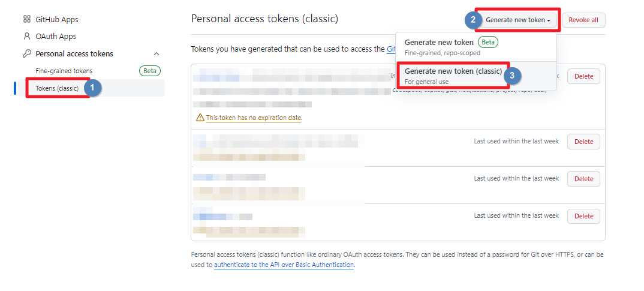The height and width of the screenshot is (291, 644).
Task: Click the OAuth Apps person icon
Action: 26,36
